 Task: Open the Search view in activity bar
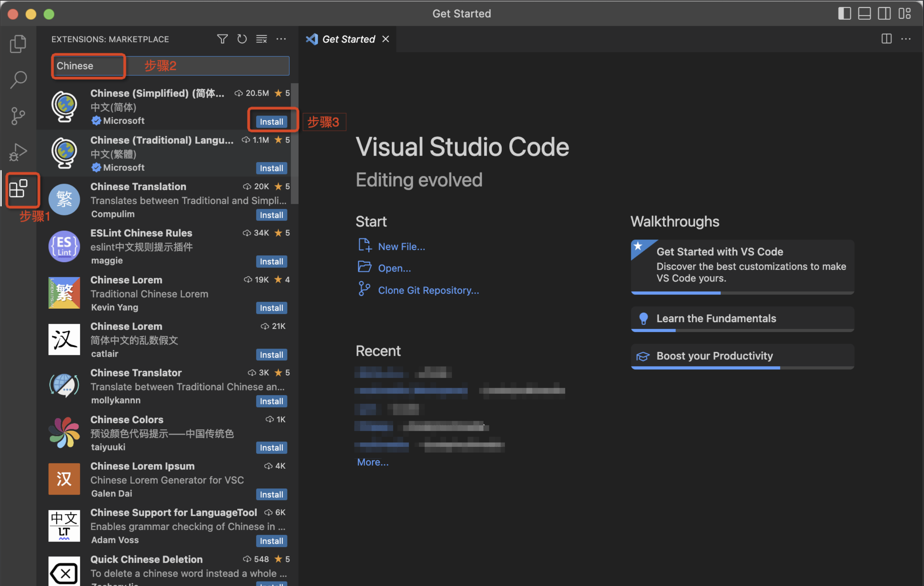[x=18, y=80]
